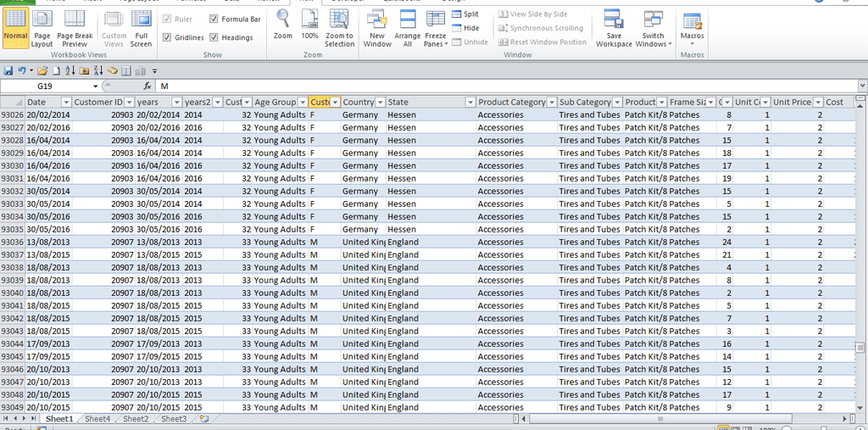This screenshot has width=868, height=430.
Task: Insert a new worksheet tab icon
Action: tap(204, 419)
